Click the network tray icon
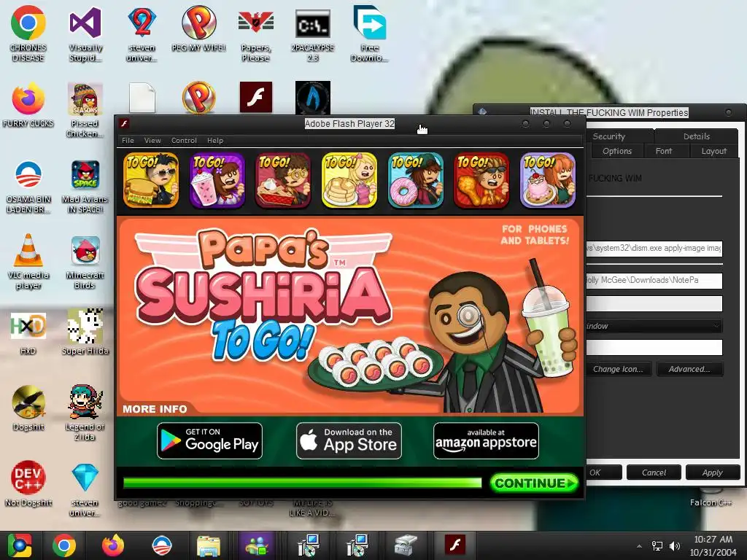This screenshot has width=747, height=560. (x=657, y=545)
